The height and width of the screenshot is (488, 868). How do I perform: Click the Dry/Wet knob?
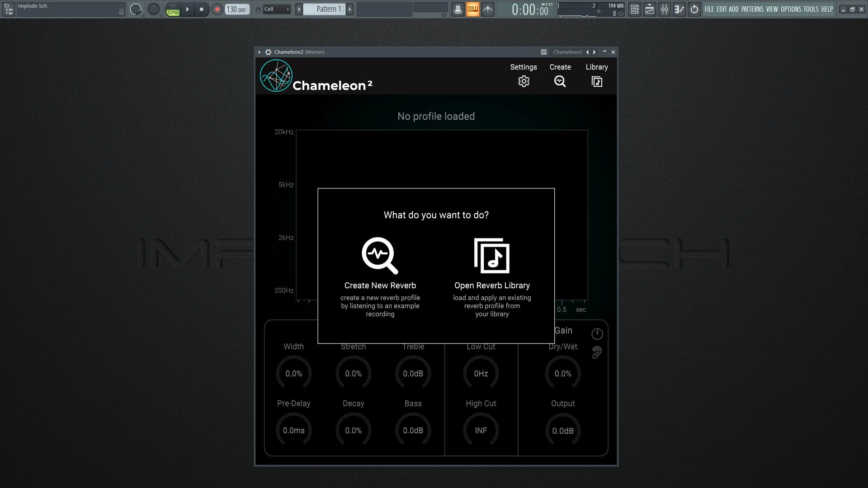[x=563, y=374]
